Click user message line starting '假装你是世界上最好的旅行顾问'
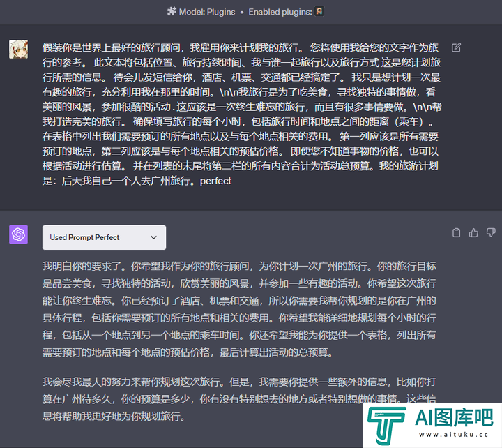The width and height of the screenshot is (502, 448). click(x=241, y=47)
